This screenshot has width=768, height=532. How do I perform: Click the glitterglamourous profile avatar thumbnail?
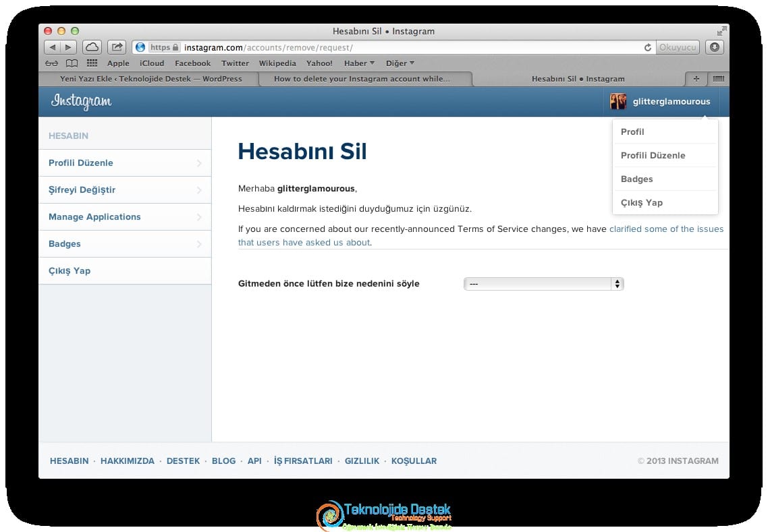(x=618, y=101)
